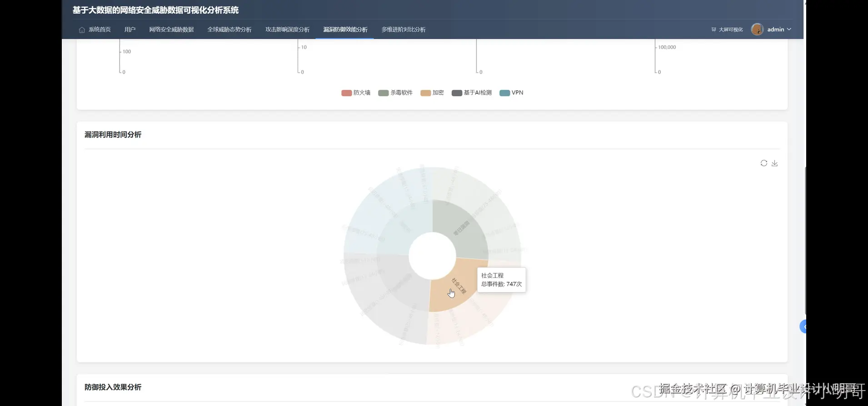Viewport: 868px width, 406px height.
Task: Expand the admin dropdown arrow
Action: (x=789, y=30)
